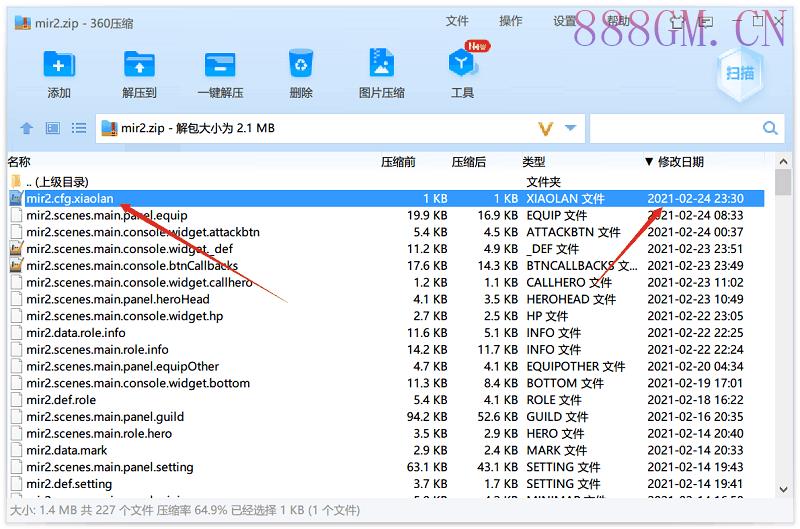Click the scrollbar up arrow
The width and height of the screenshot is (800, 529).
[783, 162]
